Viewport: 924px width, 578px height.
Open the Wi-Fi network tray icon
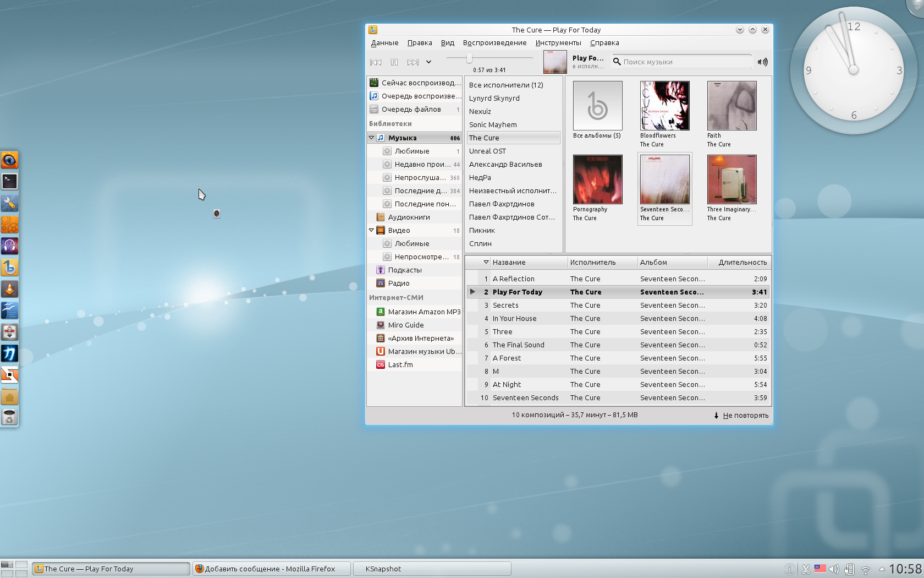tap(865, 570)
